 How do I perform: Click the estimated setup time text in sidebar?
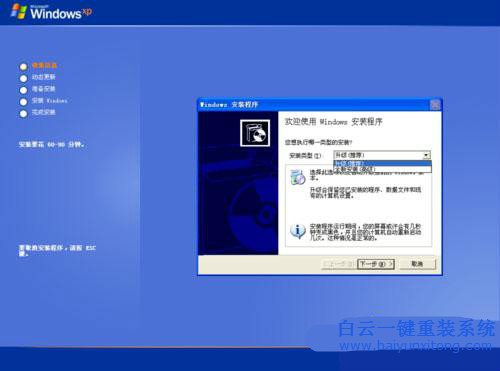pyautogui.click(x=52, y=145)
